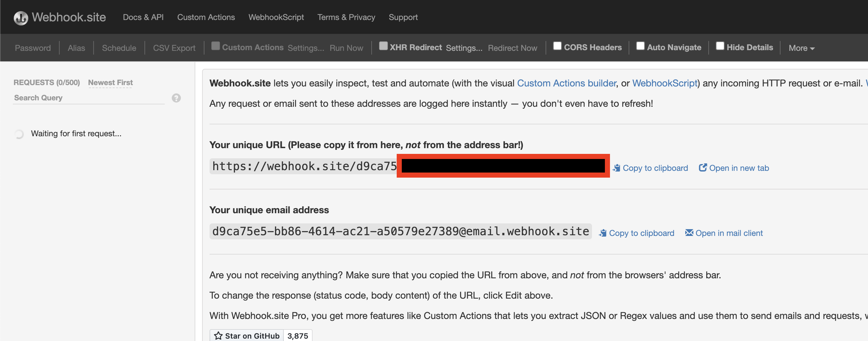
Task: Select the CSV Export toolbar item
Action: [174, 47]
